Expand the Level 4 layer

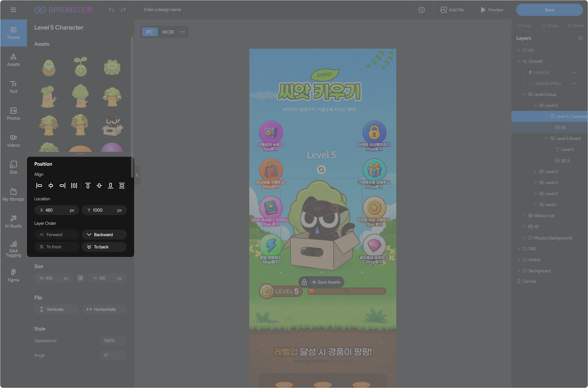[535, 171]
